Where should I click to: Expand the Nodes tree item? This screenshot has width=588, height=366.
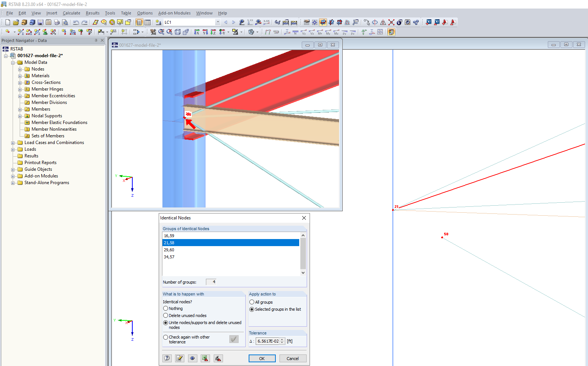20,69
